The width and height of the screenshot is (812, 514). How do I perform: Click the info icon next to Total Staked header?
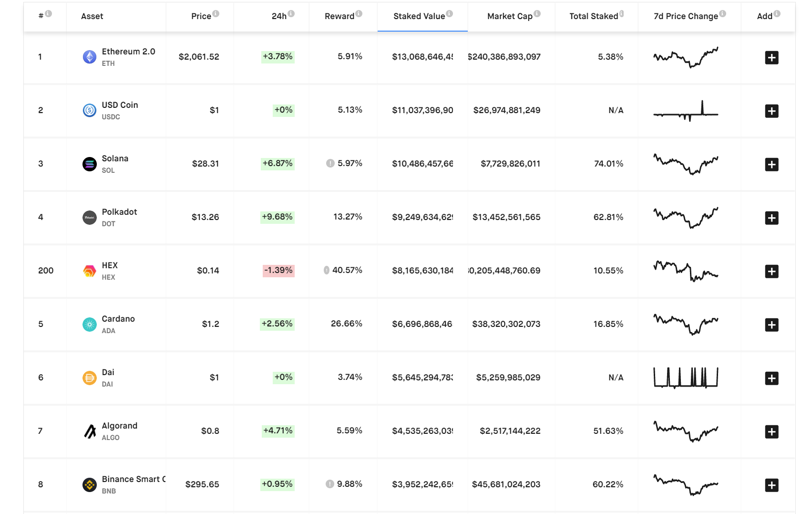(x=622, y=13)
